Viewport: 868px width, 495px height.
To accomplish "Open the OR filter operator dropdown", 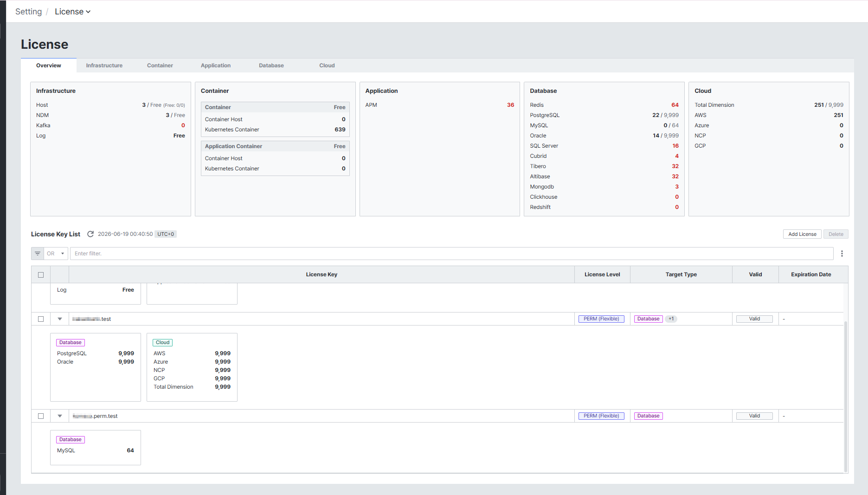I will click(x=56, y=254).
